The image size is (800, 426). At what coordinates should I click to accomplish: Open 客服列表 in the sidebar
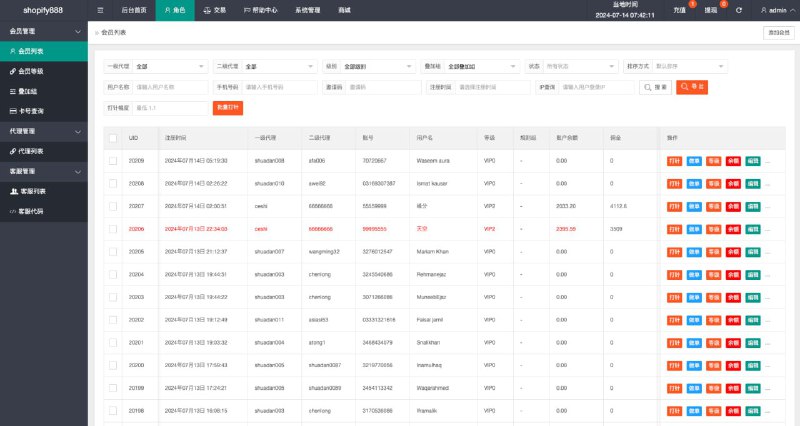coord(44,191)
